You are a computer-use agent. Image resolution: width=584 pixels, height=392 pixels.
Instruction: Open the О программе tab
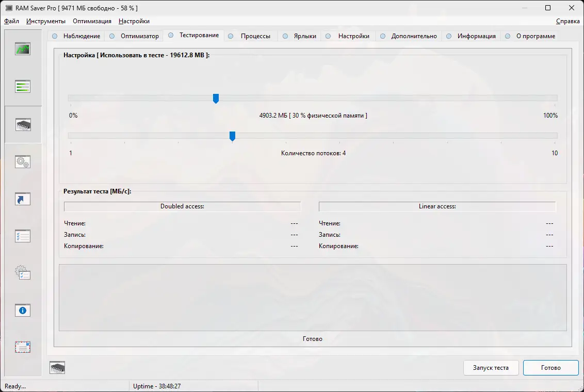[530, 36]
